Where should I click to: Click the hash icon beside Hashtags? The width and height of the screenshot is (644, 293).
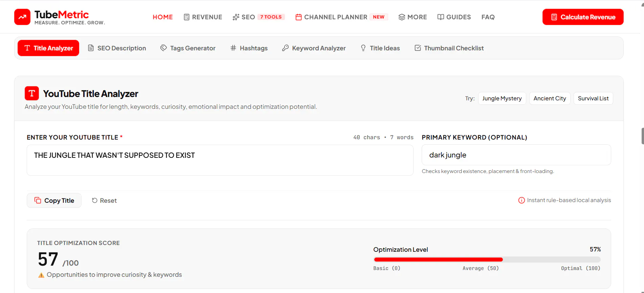click(x=233, y=48)
